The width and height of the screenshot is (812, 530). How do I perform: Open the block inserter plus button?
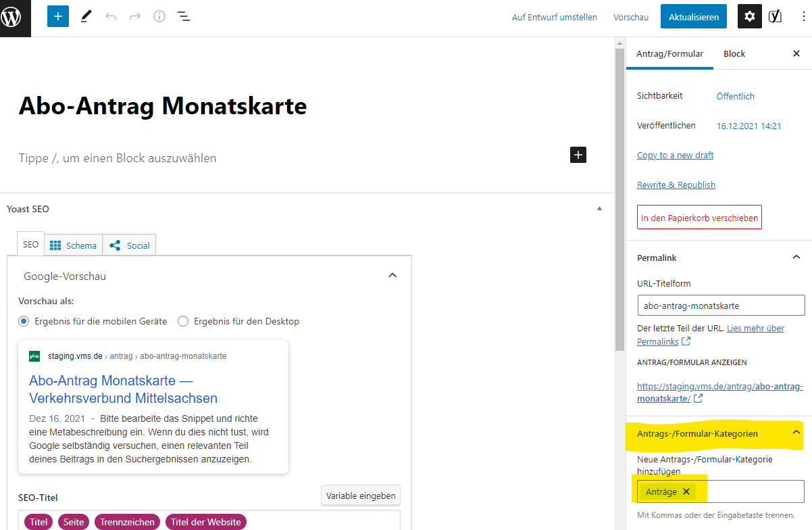[x=58, y=17]
